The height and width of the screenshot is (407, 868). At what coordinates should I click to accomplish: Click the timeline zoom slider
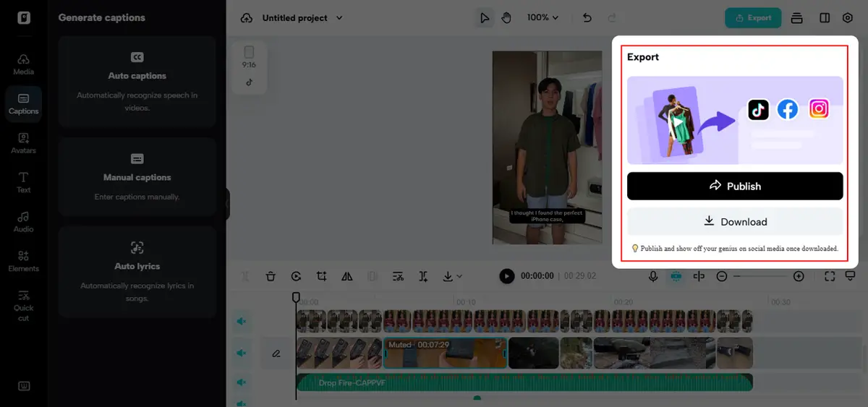click(x=759, y=276)
